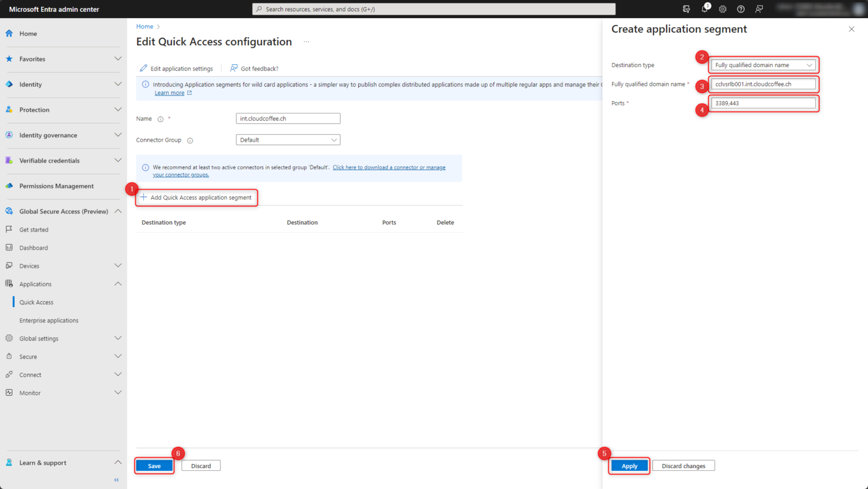Open the notifications bell in the top bar
The height and width of the screenshot is (489, 868).
click(704, 8)
